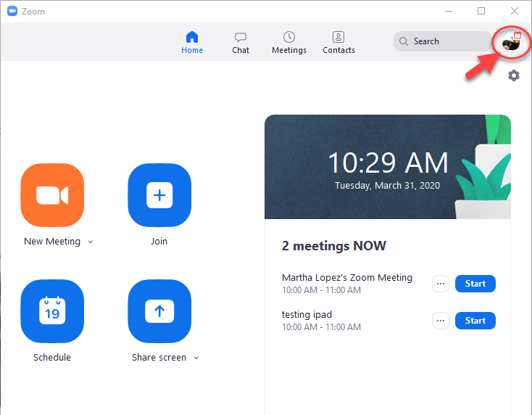This screenshot has height=415, width=532.
Task: Start a New Meeting with the orange camera icon
Action: tap(52, 195)
